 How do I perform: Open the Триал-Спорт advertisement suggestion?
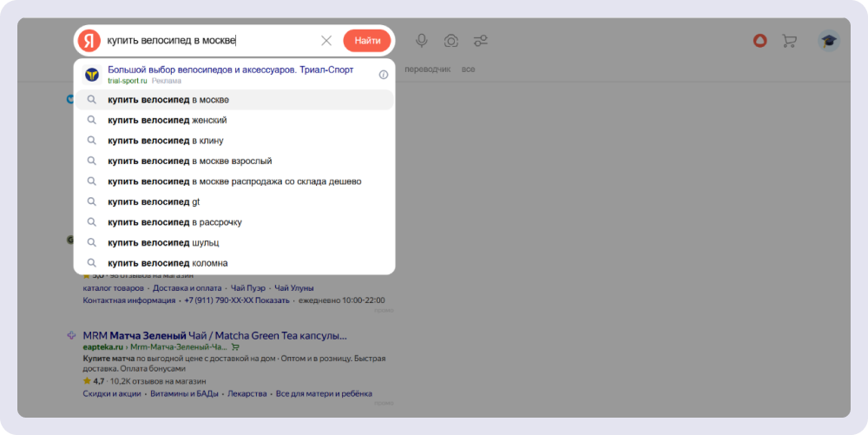point(230,70)
